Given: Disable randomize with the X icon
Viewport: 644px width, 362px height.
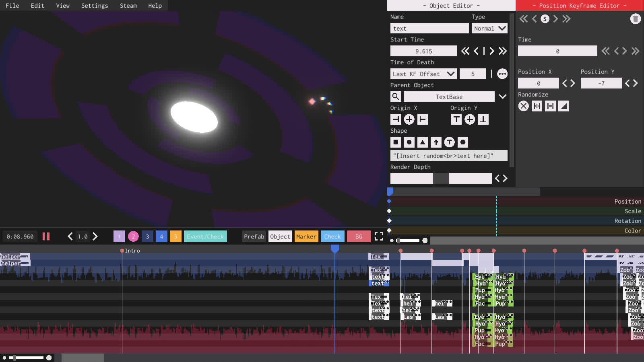Looking at the screenshot, I should coord(523,106).
